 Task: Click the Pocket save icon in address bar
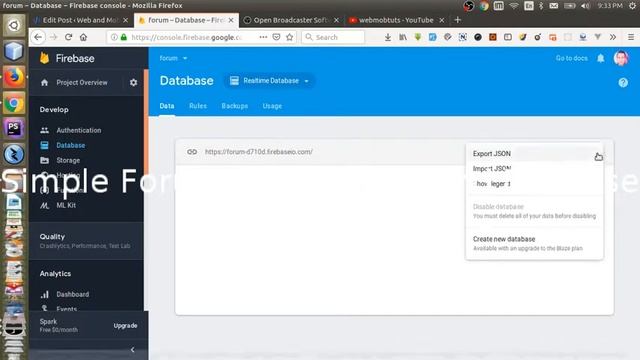(x=276, y=37)
